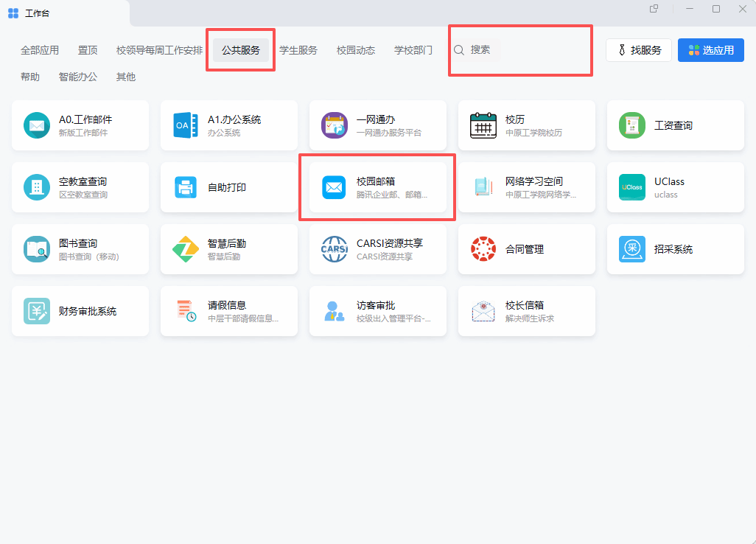Switch to the 全部应用 tab
The width and height of the screenshot is (756, 544).
(40, 50)
